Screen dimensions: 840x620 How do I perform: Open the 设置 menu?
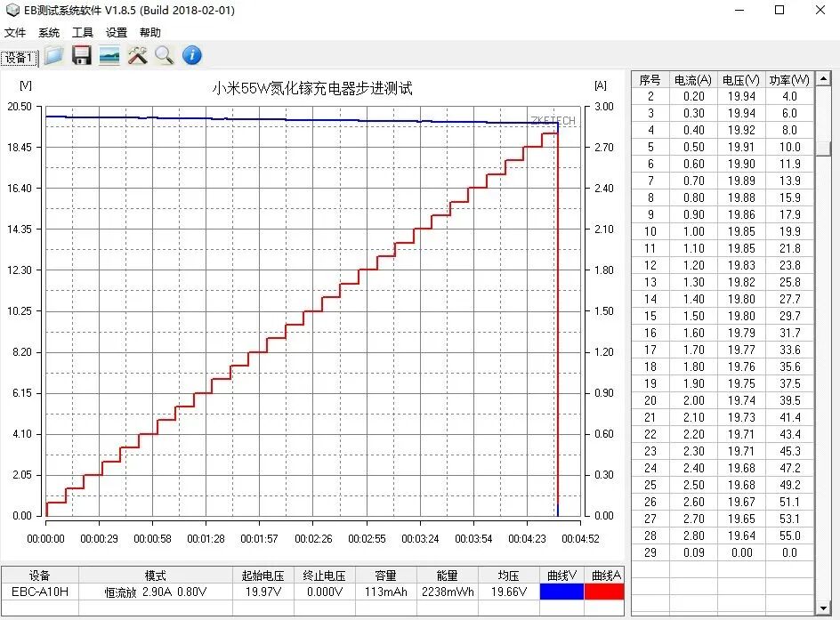pyautogui.click(x=117, y=32)
